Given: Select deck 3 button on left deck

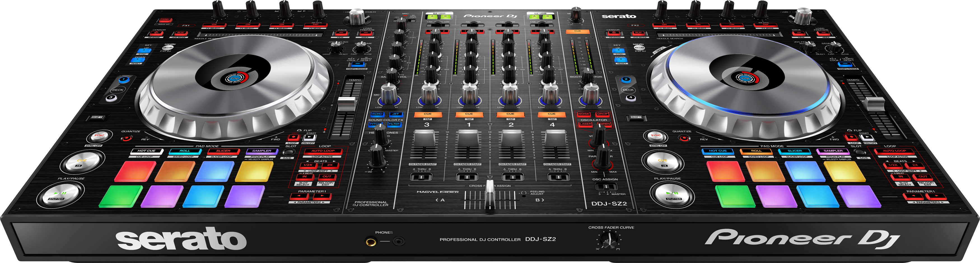Looking at the screenshot, I should tap(111, 98).
